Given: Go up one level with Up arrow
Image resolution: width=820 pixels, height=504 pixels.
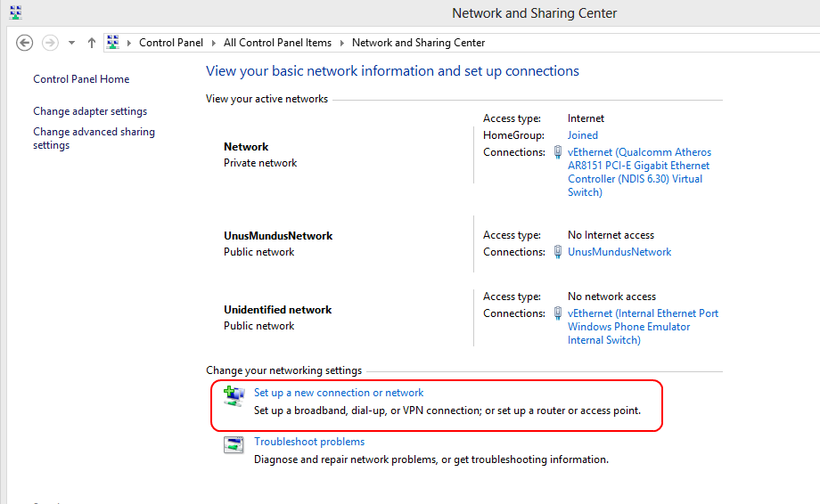Looking at the screenshot, I should (x=92, y=43).
